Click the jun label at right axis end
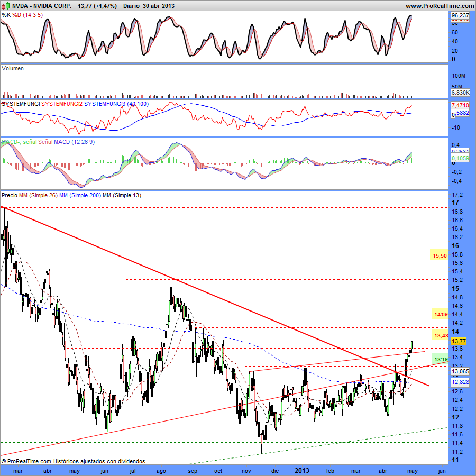The image size is (476, 476). pyautogui.click(x=442, y=471)
